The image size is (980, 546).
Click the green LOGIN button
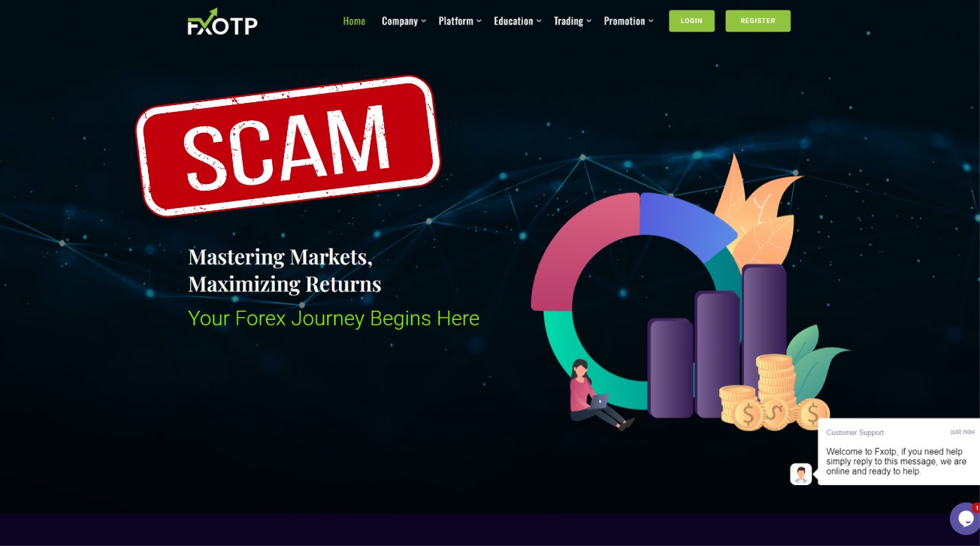click(691, 21)
